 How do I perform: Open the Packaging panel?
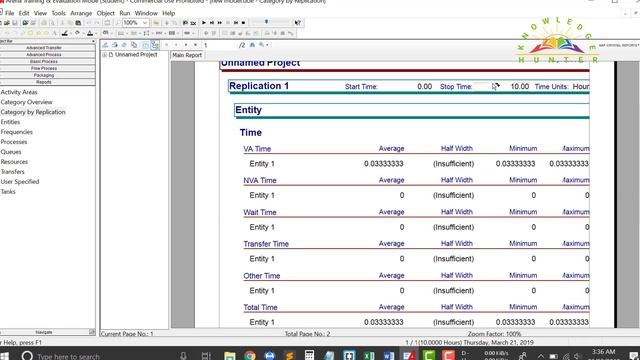click(47, 75)
